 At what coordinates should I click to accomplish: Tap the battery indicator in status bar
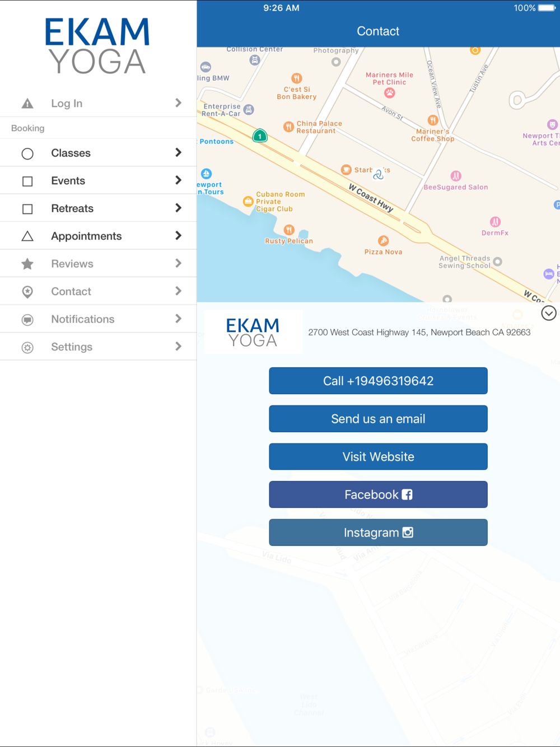coord(547,8)
